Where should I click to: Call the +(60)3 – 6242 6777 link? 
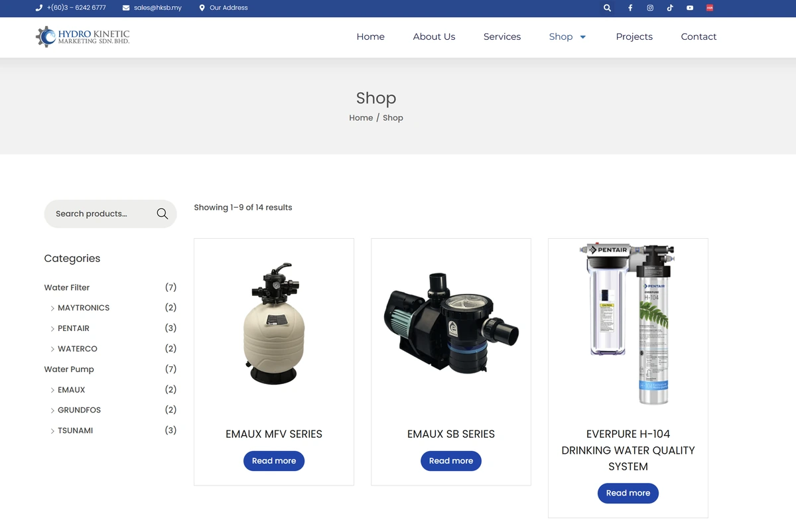[76, 8]
